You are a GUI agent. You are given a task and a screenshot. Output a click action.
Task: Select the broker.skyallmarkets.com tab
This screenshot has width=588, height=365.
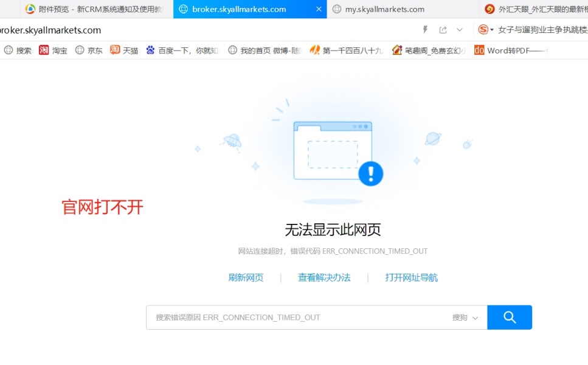(250, 9)
